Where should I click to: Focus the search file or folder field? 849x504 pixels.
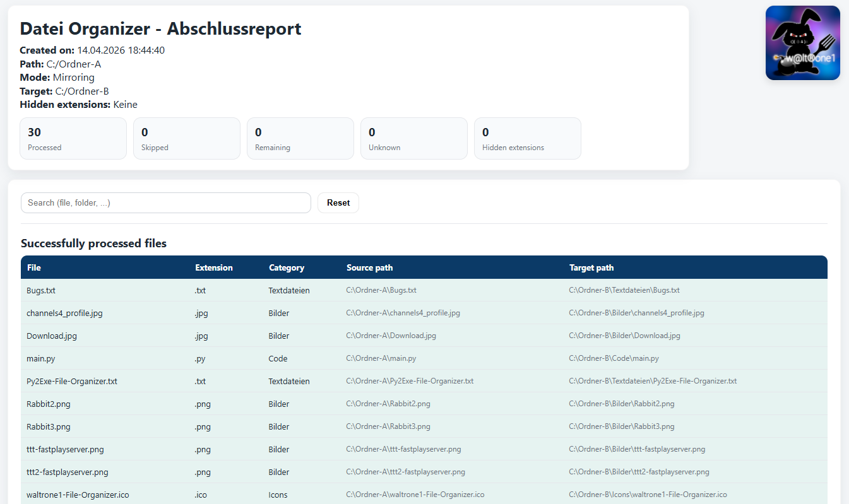(x=165, y=203)
